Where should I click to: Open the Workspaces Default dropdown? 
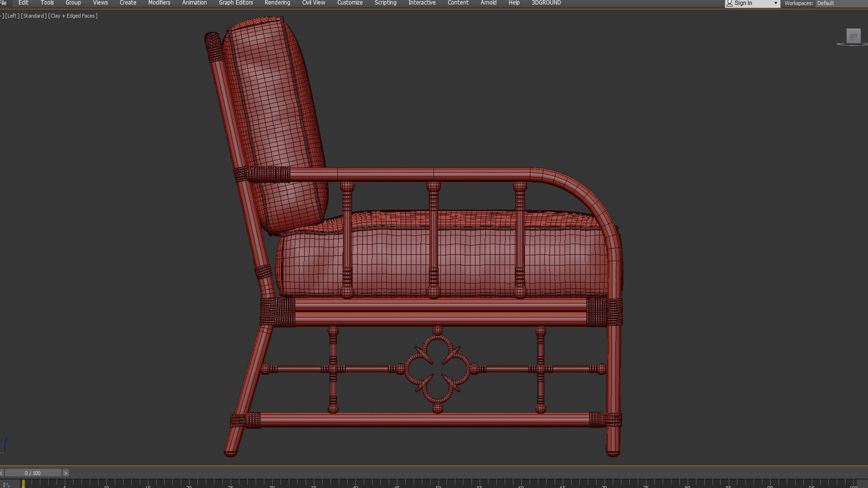pyautogui.click(x=841, y=3)
